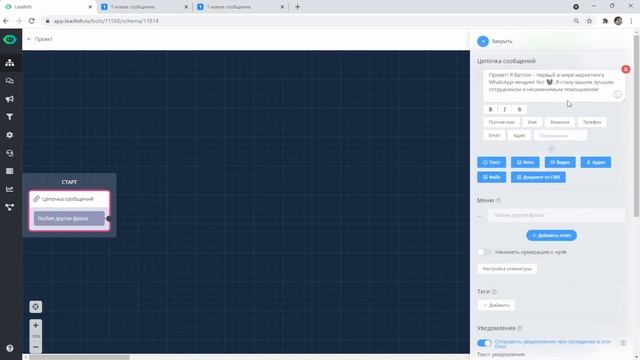Add a Видео message block

coord(560,162)
